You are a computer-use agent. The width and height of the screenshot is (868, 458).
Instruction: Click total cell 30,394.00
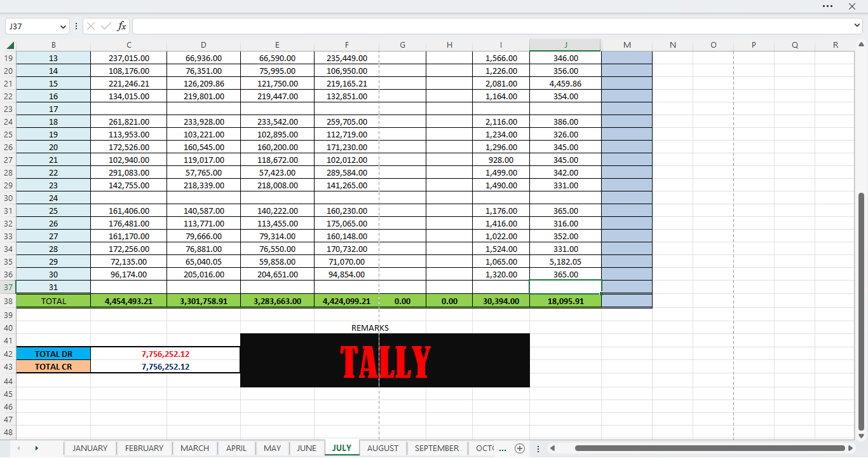click(501, 301)
